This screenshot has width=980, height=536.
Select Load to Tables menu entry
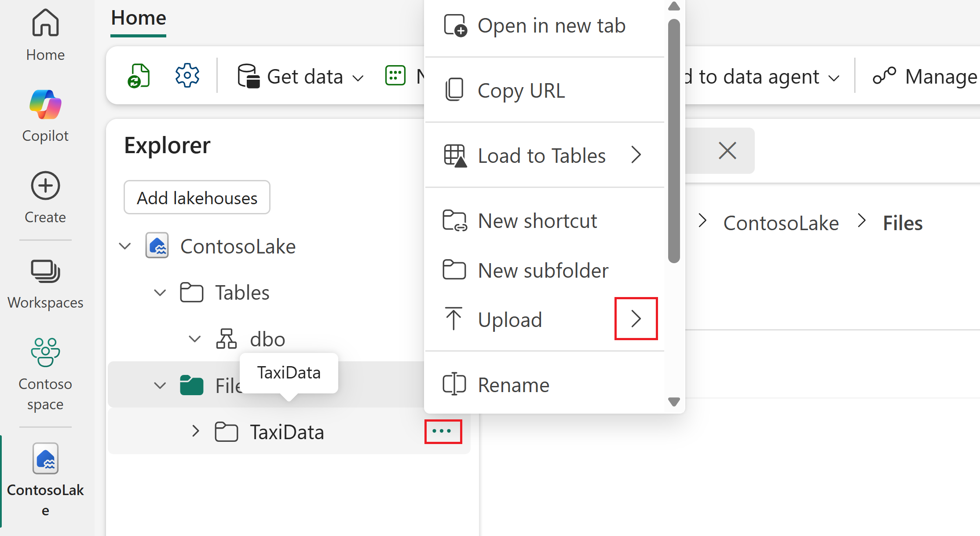541,155
